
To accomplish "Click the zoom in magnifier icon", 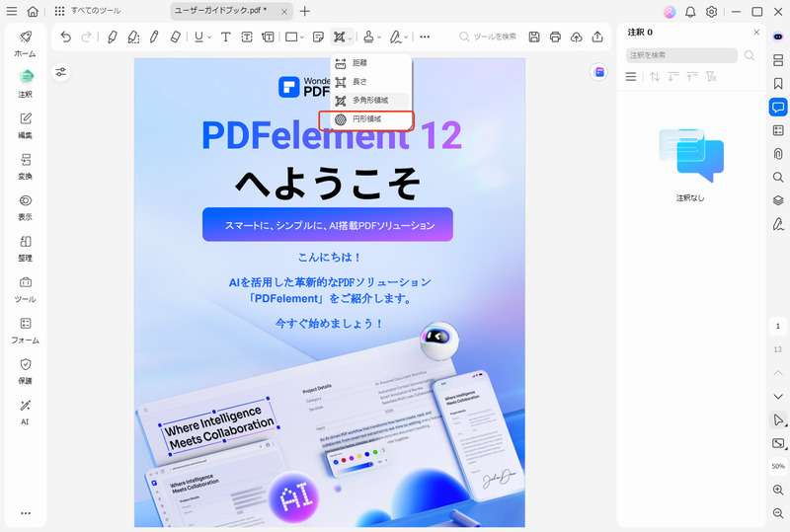I will point(778,490).
